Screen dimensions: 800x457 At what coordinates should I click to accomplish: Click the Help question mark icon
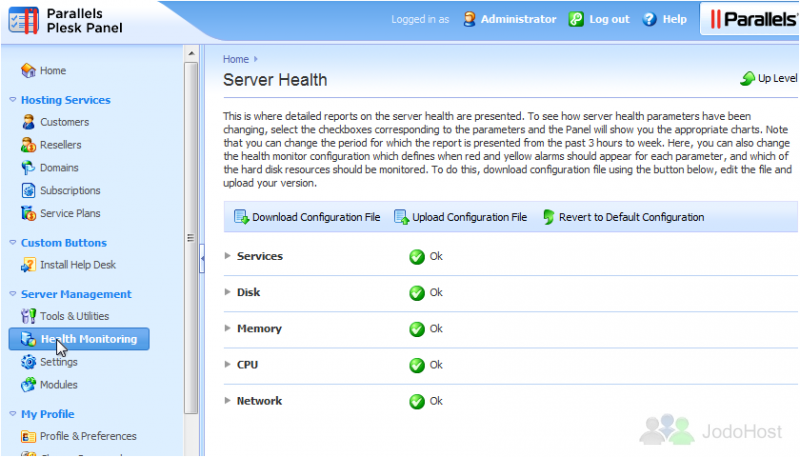[649, 19]
